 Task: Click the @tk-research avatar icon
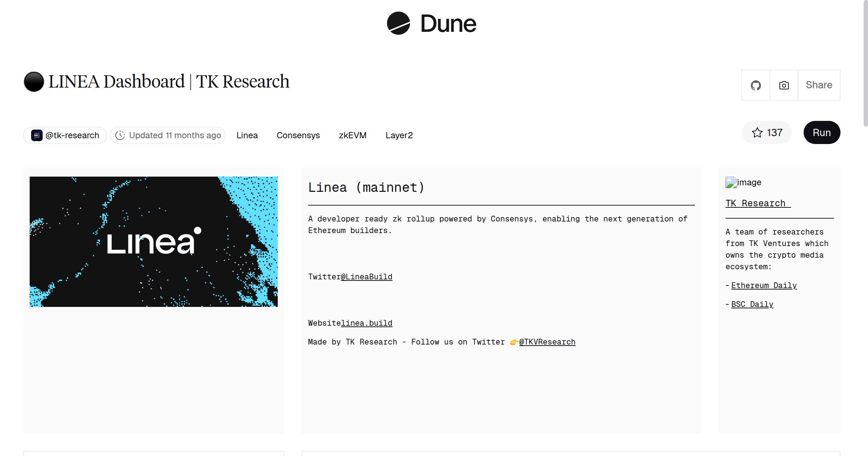pos(37,135)
